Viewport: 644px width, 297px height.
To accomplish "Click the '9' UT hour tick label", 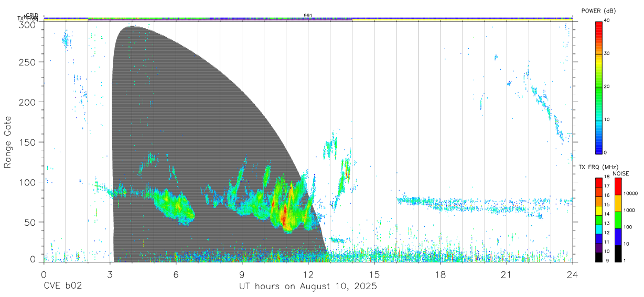I will (x=242, y=274).
